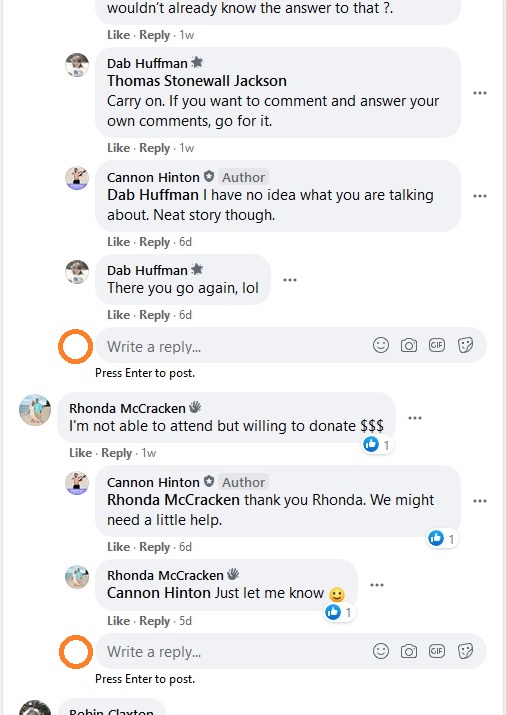This screenshot has height=715, width=506.
Task: Open sticker picker in first reply box
Action: pos(465,345)
